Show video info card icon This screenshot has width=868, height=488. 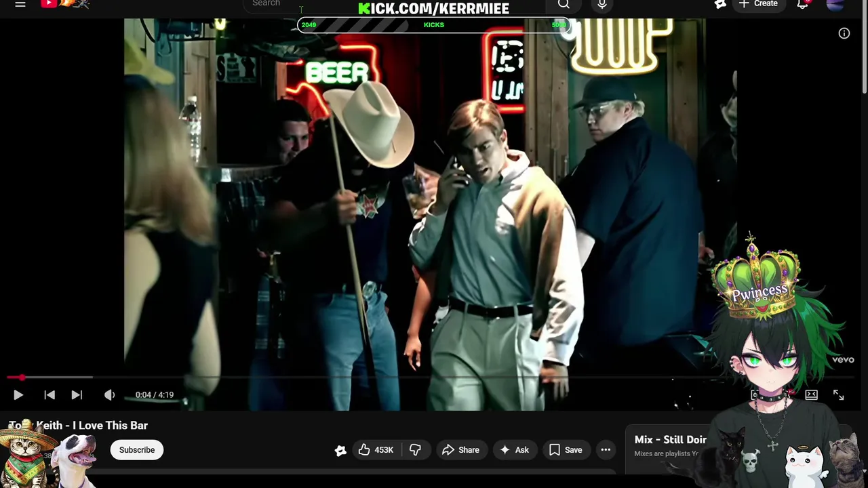844,33
